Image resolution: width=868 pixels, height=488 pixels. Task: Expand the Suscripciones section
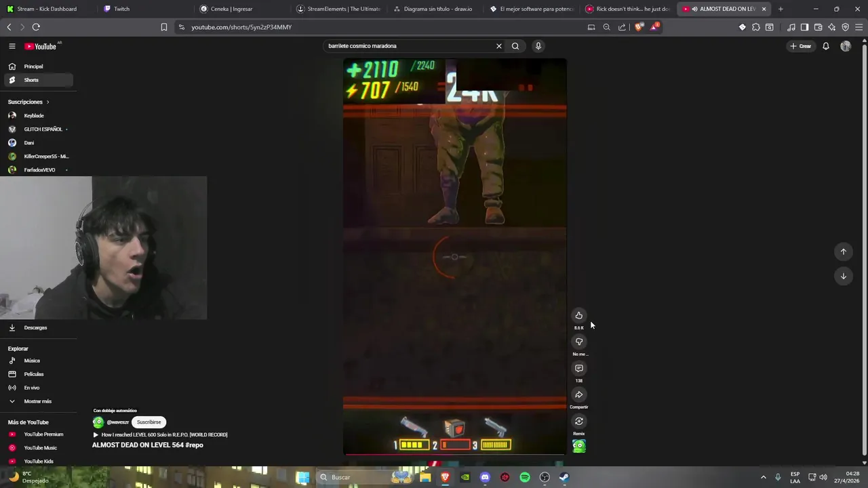(28, 102)
